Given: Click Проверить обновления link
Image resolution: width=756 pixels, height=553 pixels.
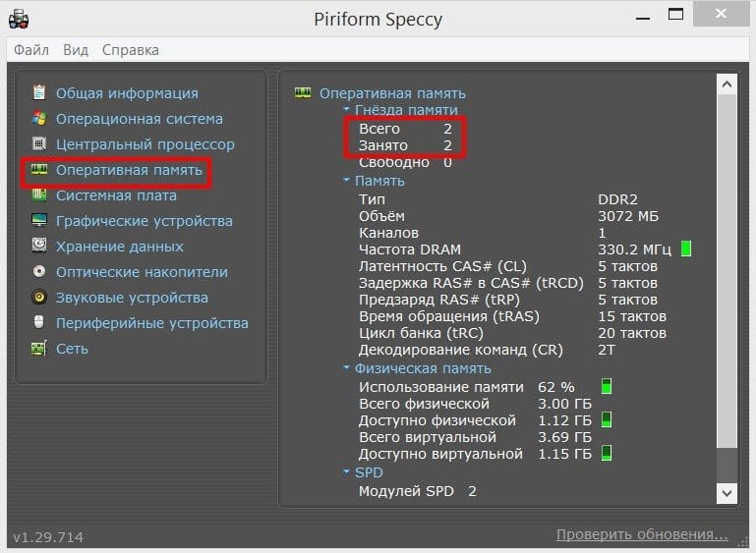Looking at the screenshot, I should pyautogui.click(x=642, y=534).
